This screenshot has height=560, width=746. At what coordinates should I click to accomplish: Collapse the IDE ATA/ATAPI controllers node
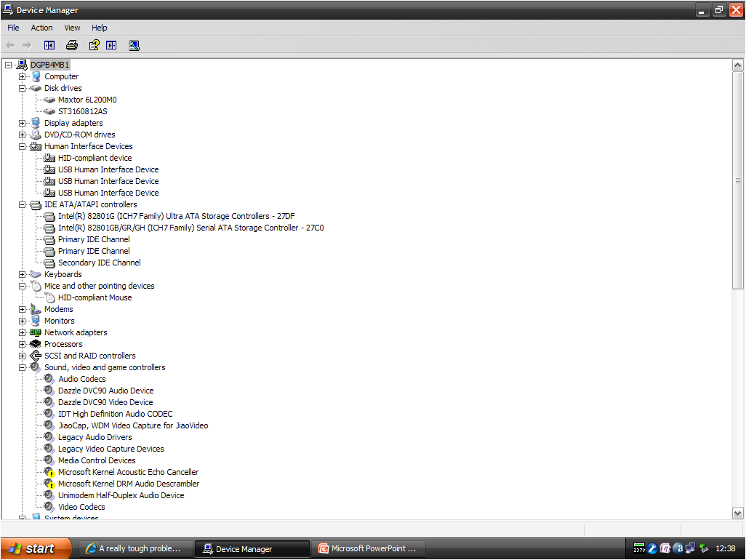[x=22, y=204]
